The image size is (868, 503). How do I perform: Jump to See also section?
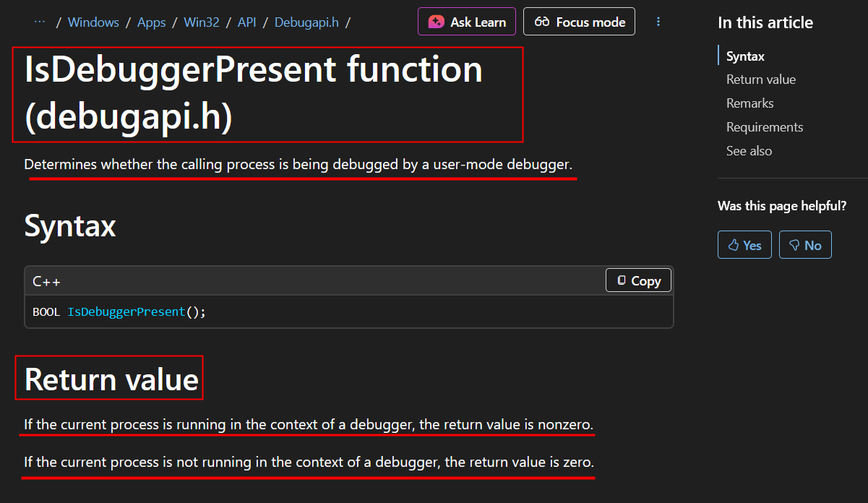coord(749,151)
